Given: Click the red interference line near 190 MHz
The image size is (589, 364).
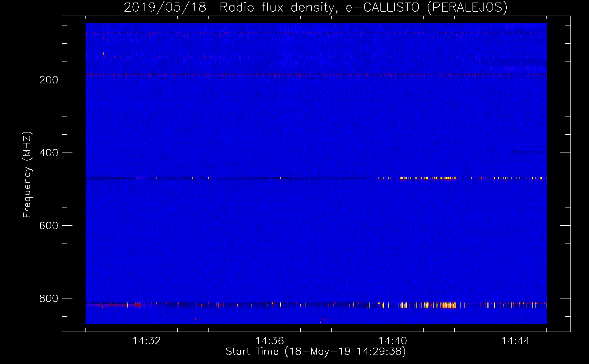Looking at the screenshot, I should point(316,75).
